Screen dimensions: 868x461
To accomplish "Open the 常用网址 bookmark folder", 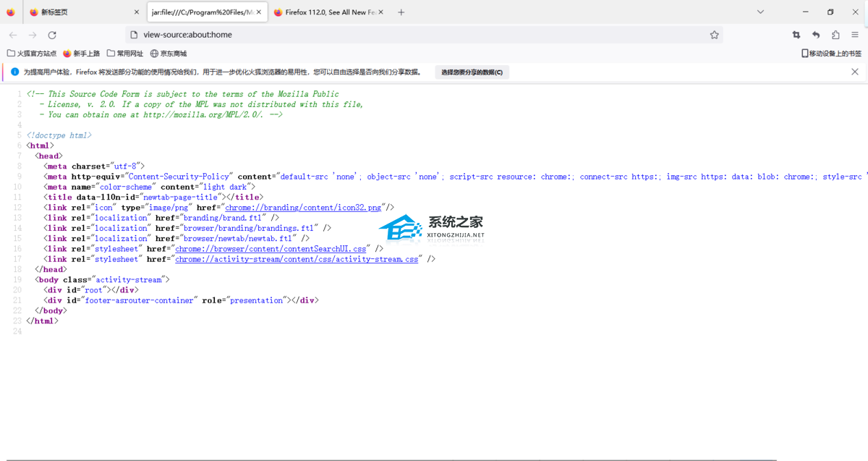I will tap(125, 54).
